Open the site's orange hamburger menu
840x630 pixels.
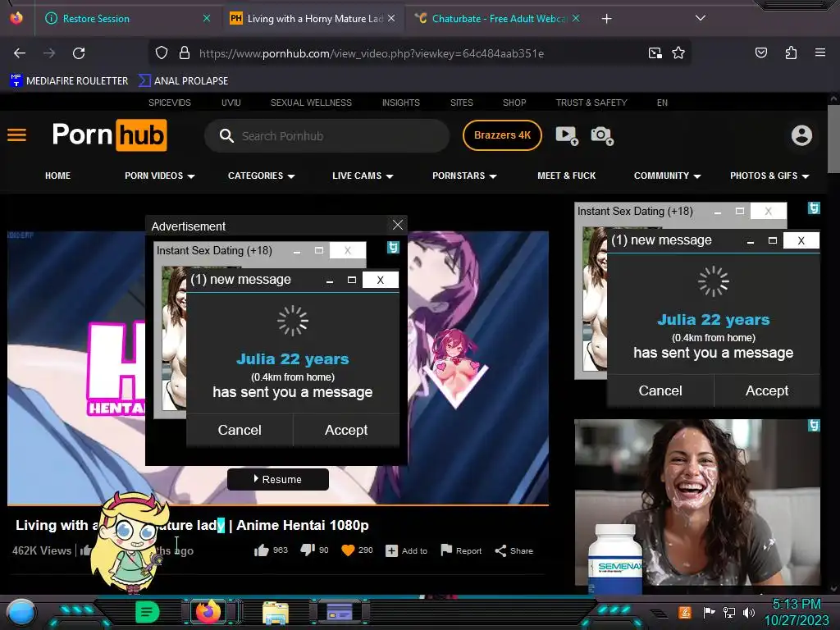[x=16, y=135]
